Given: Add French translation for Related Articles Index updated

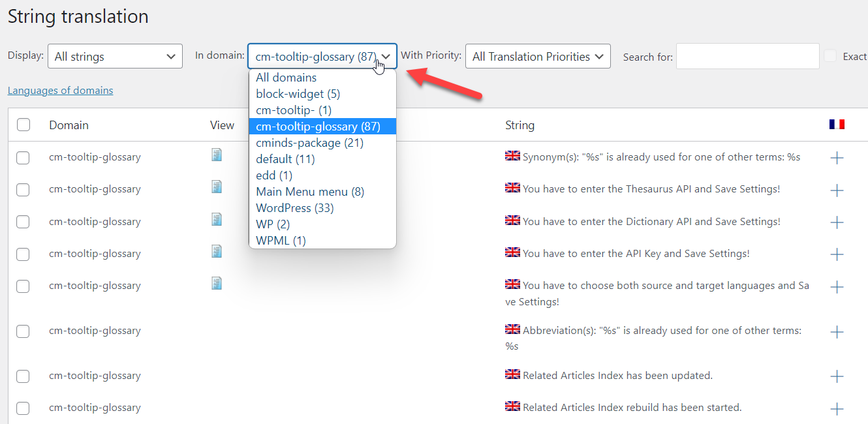Looking at the screenshot, I should tap(837, 376).
